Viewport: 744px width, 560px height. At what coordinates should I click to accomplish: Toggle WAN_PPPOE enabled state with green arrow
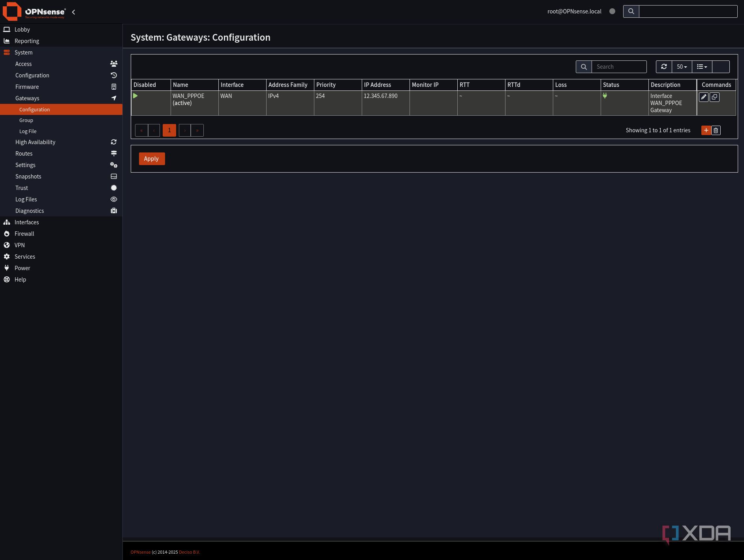coord(135,96)
